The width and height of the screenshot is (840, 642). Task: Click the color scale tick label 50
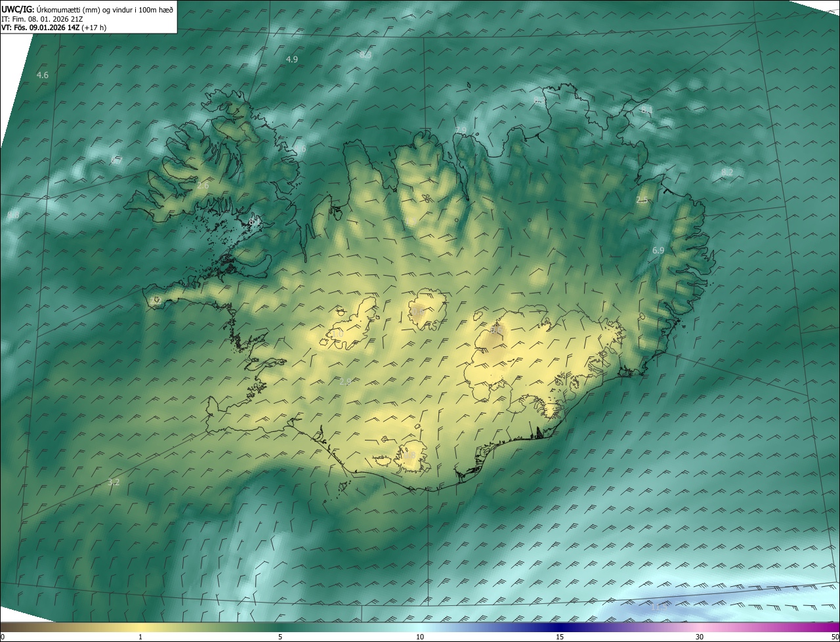tap(835, 637)
